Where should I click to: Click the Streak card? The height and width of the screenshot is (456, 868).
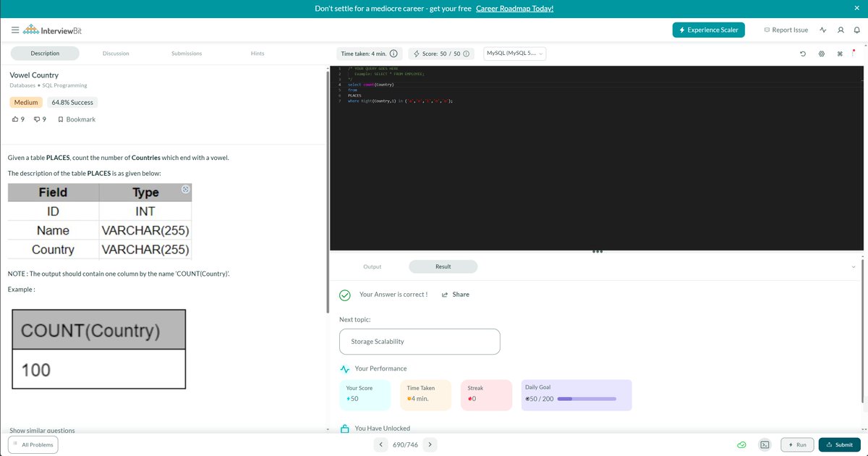487,395
